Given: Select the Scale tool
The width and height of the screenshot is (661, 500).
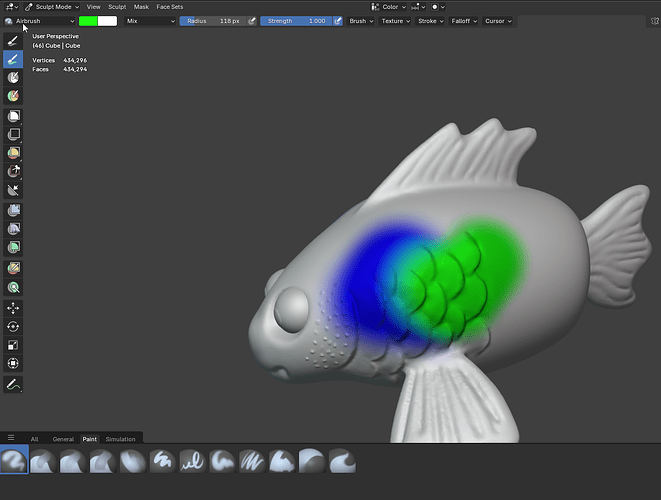Looking at the screenshot, I should [13, 345].
